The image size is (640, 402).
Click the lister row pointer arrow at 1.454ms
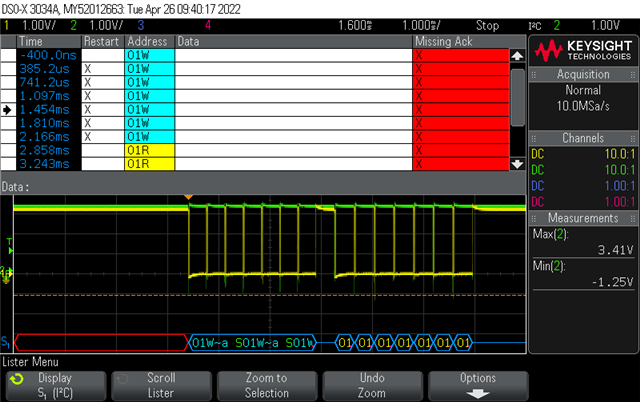7,110
